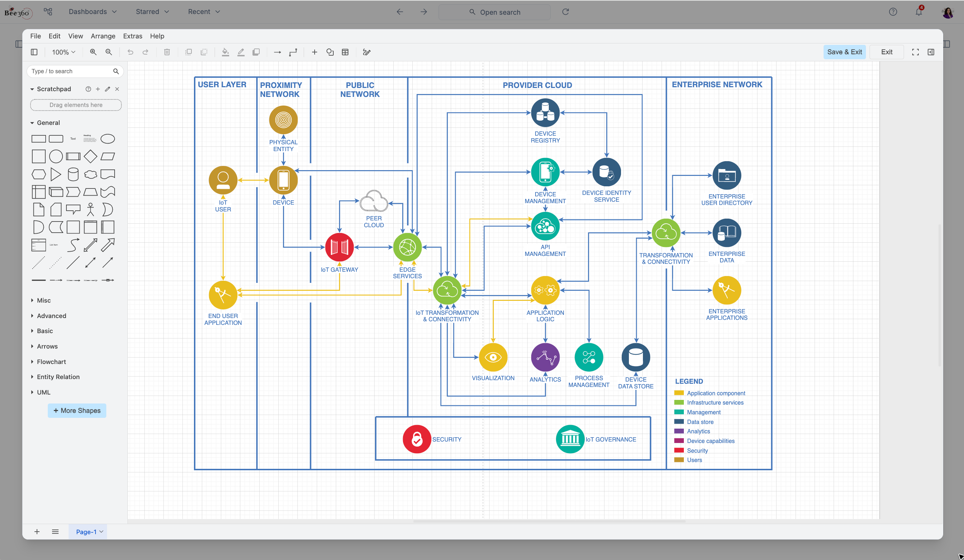This screenshot has width=964, height=560.
Task: Select the Delete (trash) toolbar icon
Action: pyautogui.click(x=167, y=52)
